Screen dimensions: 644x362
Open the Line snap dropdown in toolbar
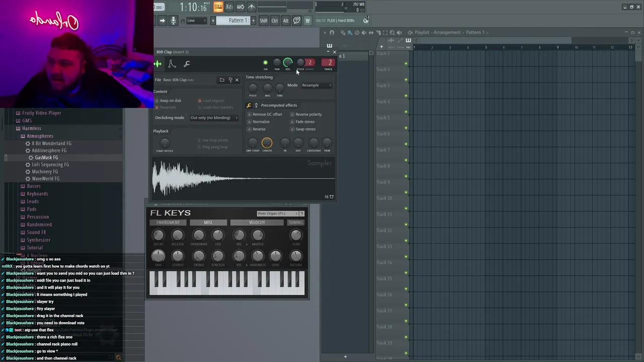197,21
